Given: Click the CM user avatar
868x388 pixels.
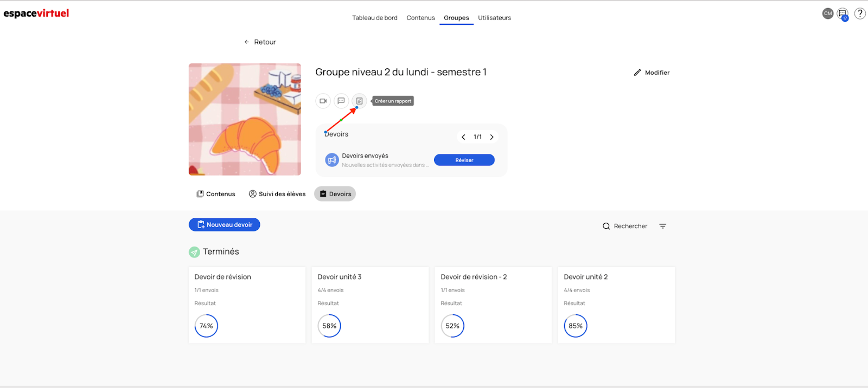Looking at the screenshot, I should tap(828, 14).
